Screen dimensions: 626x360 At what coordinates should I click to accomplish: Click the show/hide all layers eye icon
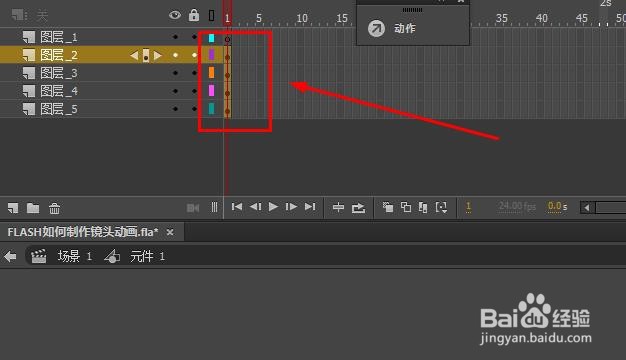pyautogui.click(x=174, y=16)
